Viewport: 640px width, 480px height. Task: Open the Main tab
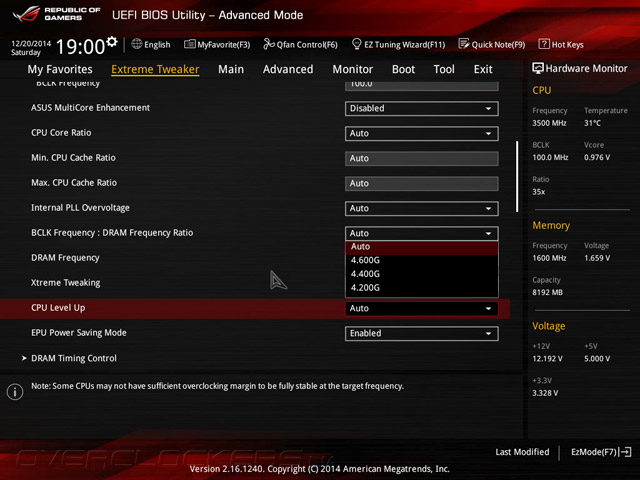click(231, 69)
